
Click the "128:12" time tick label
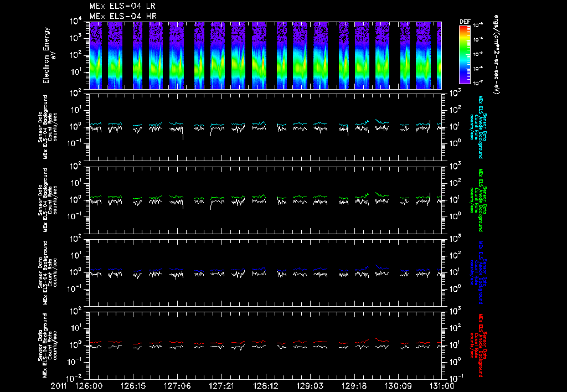[x=266, y=386]
